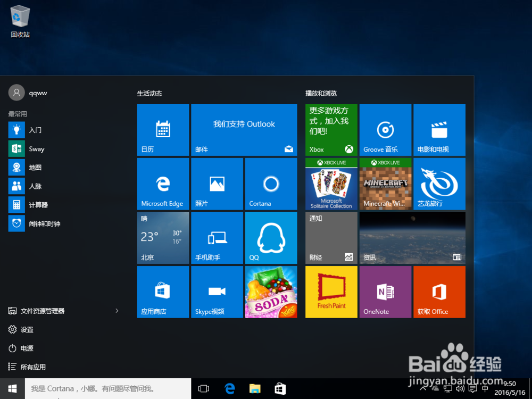This screenshot has height=399, width=532.
Task: Launch Microsoft Solitaire Collection tile
Action: tap(331, 184)
